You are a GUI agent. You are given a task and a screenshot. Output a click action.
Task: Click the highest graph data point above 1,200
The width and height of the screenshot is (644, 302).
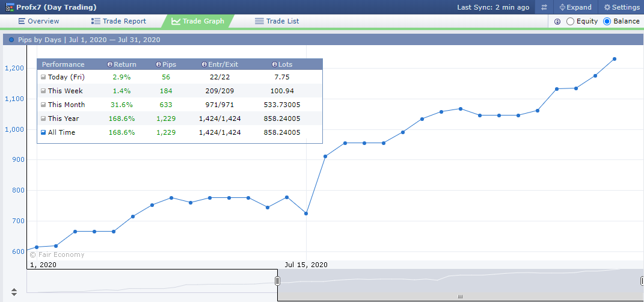[x=615, y=59]
